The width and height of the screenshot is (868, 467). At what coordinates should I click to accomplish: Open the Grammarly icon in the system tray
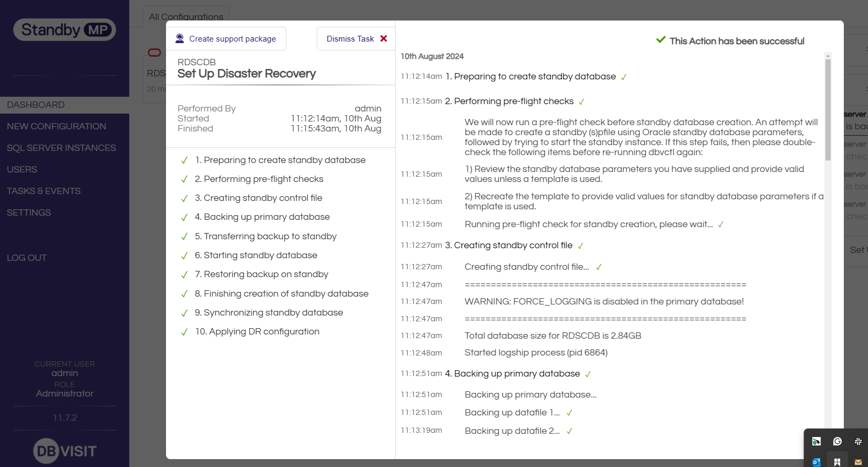click(x=838, y=441)
